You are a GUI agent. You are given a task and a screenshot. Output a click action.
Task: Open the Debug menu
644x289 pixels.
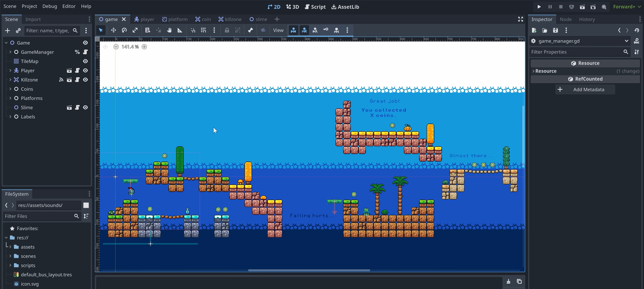49,6
